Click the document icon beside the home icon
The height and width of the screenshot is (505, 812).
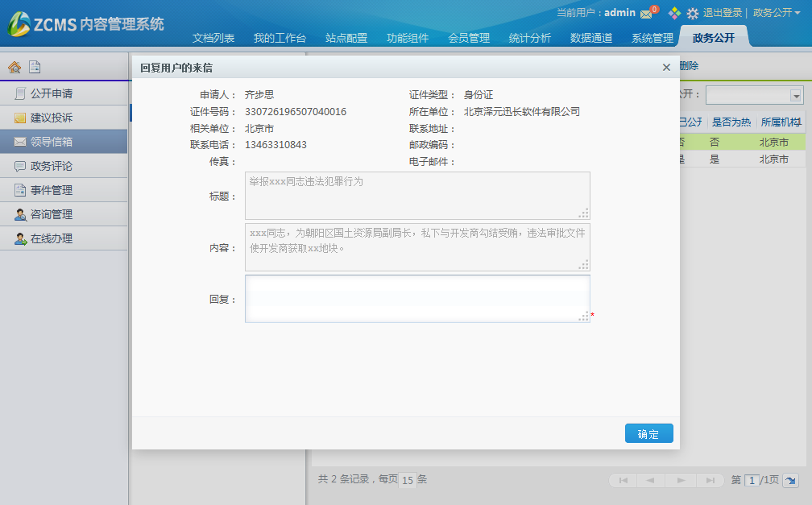click(35, 68)
